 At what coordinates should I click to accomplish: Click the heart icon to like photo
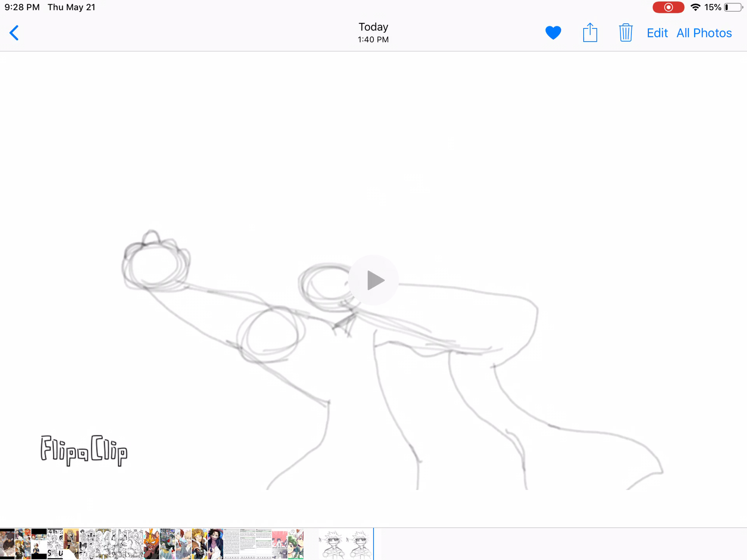[553, 32]
